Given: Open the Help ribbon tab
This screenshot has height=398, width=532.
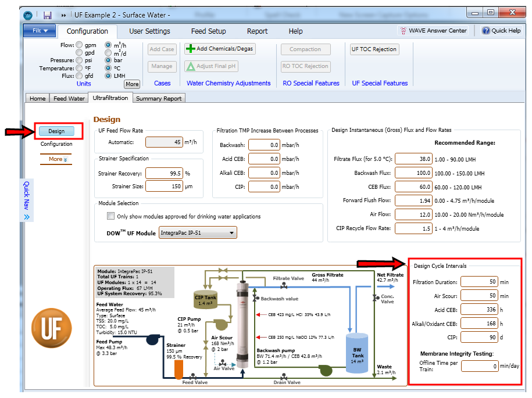Looking at the screenshot, I should point(295,31).
